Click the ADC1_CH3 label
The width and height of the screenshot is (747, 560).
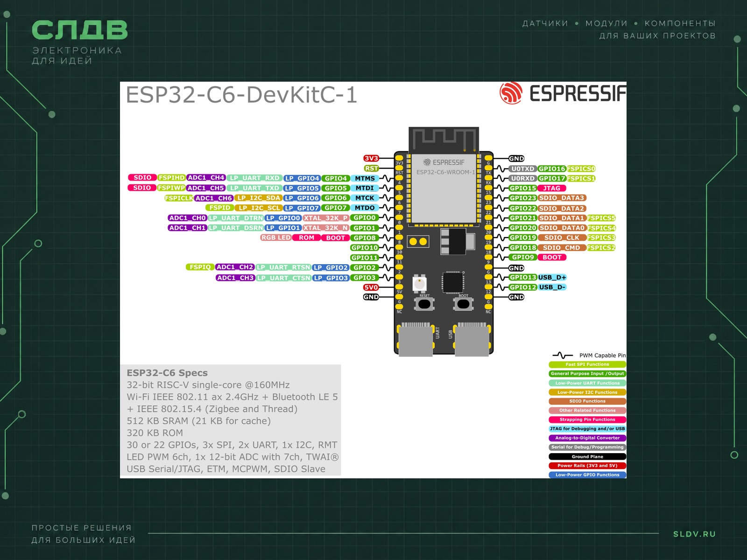235,278
